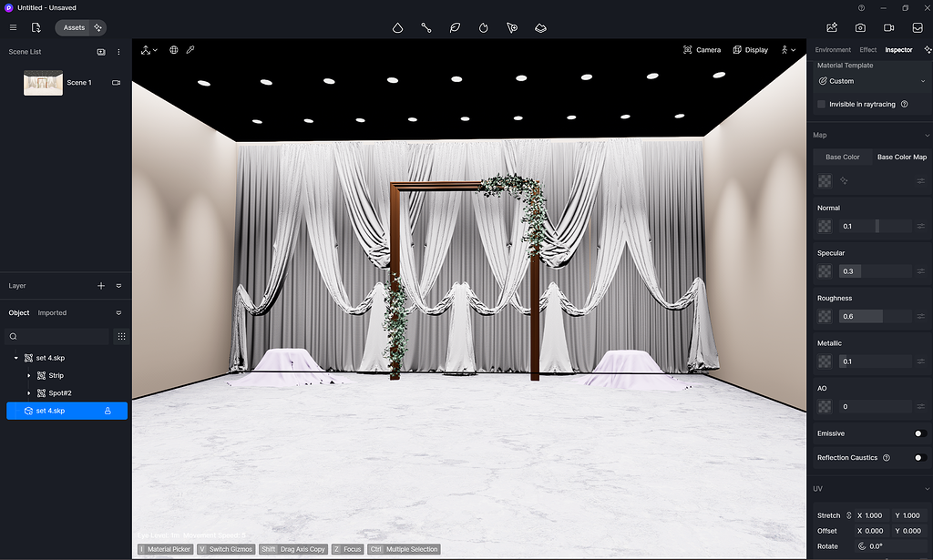Open the vegetation leaf tool
This screenshot has height=560, width=933.
click(455, 27)
